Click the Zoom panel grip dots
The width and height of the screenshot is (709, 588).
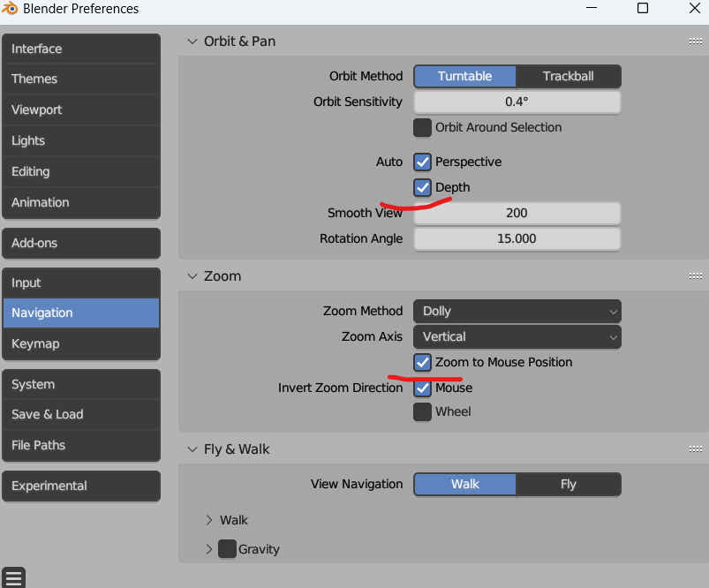click(x=695, y=276)
